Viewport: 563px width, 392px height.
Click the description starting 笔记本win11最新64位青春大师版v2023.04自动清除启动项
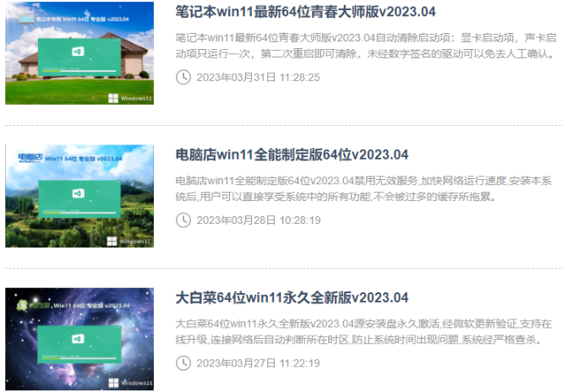366,46
